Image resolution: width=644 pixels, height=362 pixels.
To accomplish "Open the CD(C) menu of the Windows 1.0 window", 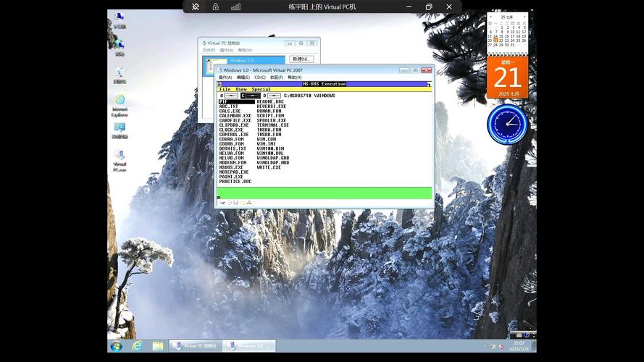I will point(260,77).
